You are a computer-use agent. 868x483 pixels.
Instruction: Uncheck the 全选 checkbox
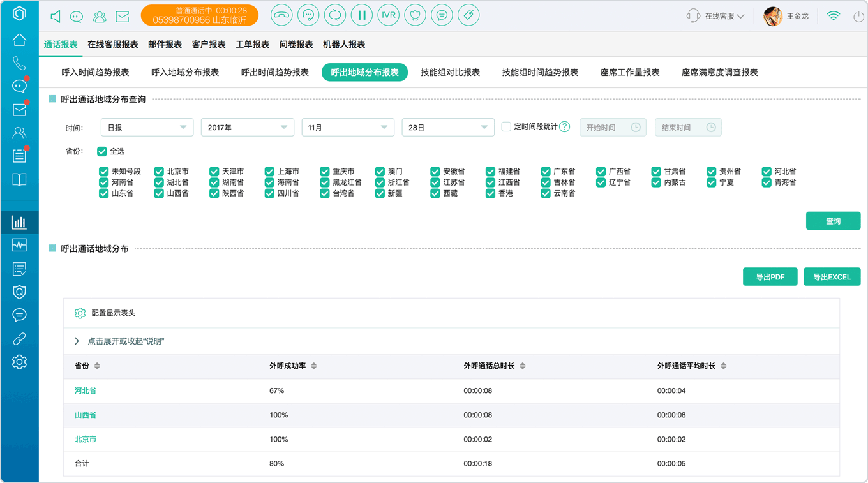pyautogui.click(x=102, y=151)
